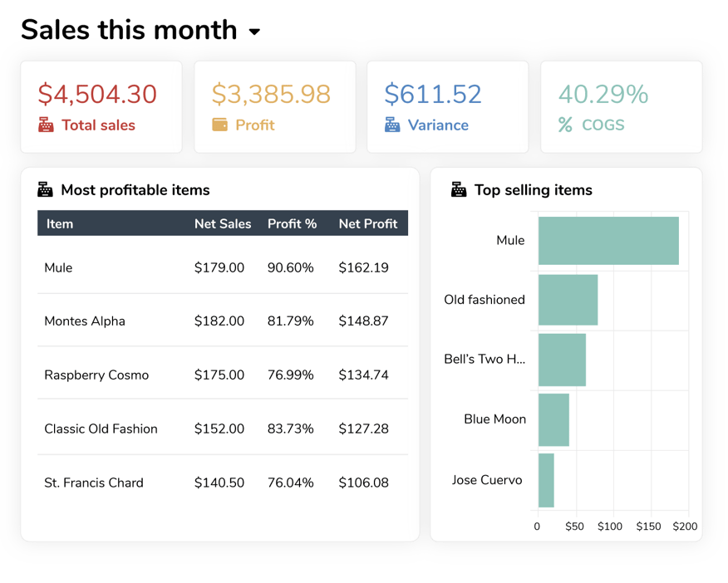Click the percent icon beside COGS
Screen dimensions: 728x583
[566, 125]
